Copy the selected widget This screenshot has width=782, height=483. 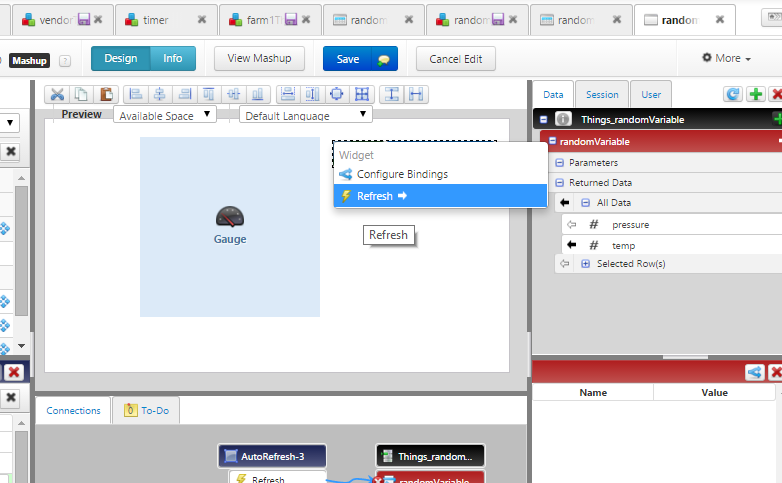click(x=82, y=94)
